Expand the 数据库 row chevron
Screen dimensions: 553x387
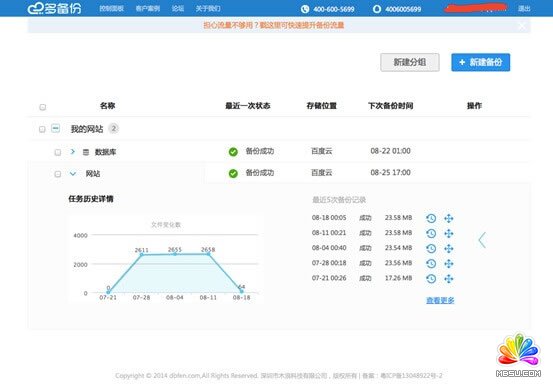click(x=73, y=152)
